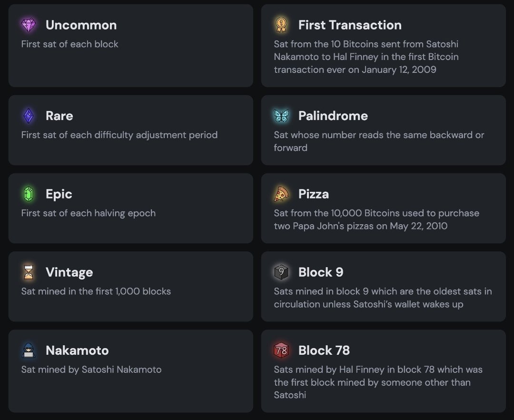Click the Block 9 cube icon

[x=281, y=272]
